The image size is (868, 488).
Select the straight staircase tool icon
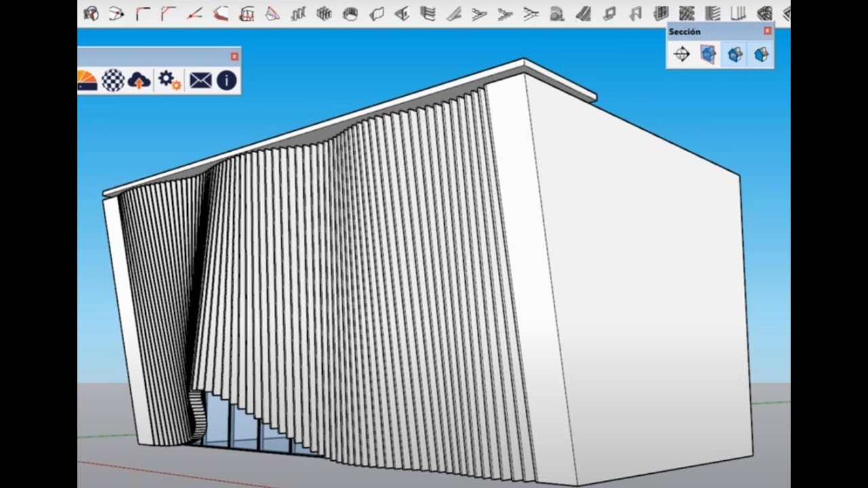pyautogui.click(x=583, y=14)
